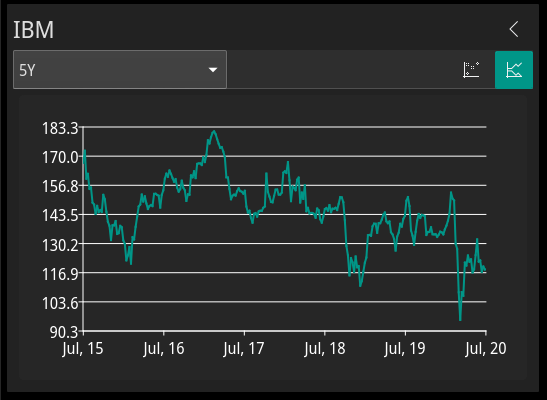Click the price line's highest peak

point(214,131)
